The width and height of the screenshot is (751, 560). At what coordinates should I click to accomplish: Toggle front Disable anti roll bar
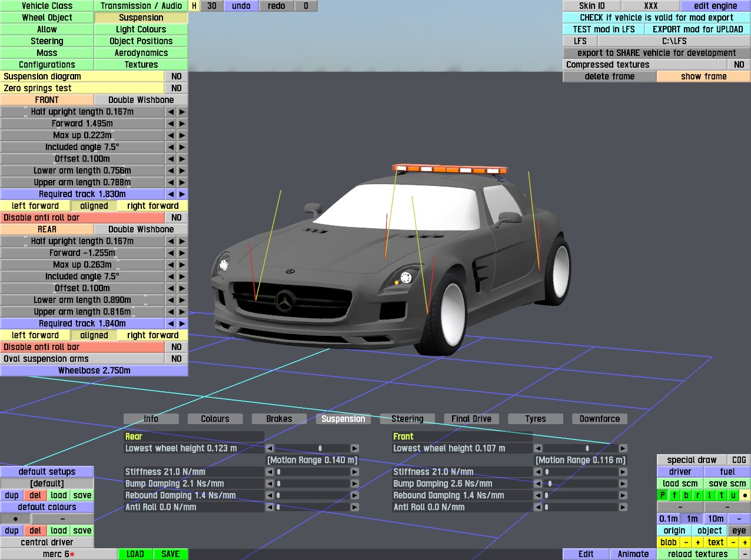click(x=176, y=218)
